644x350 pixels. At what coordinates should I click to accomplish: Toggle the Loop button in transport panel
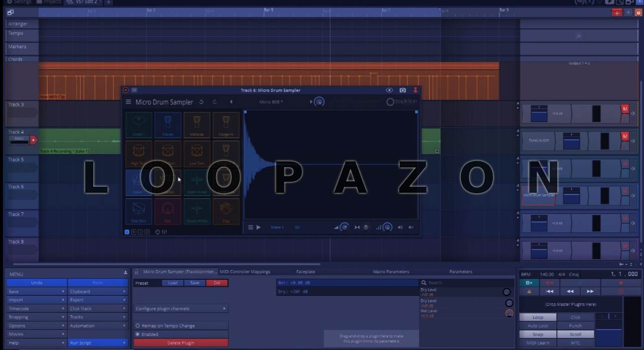point(537,317)
